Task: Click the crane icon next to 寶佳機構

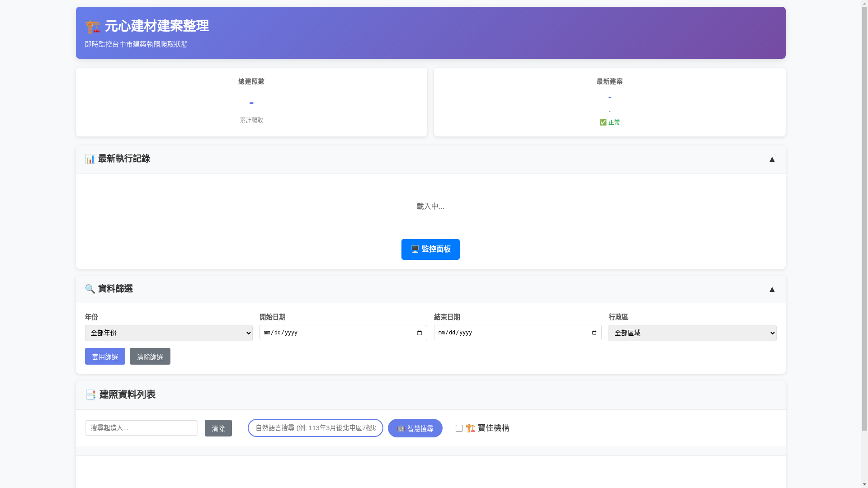Action: 471,428
